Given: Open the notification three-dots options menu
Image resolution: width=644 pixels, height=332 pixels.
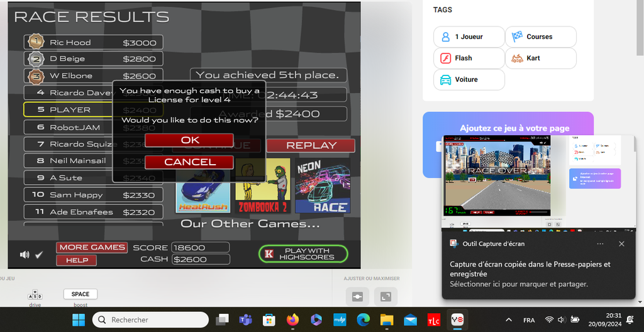Looking at the screenshot, I should (x=600, y=244).
